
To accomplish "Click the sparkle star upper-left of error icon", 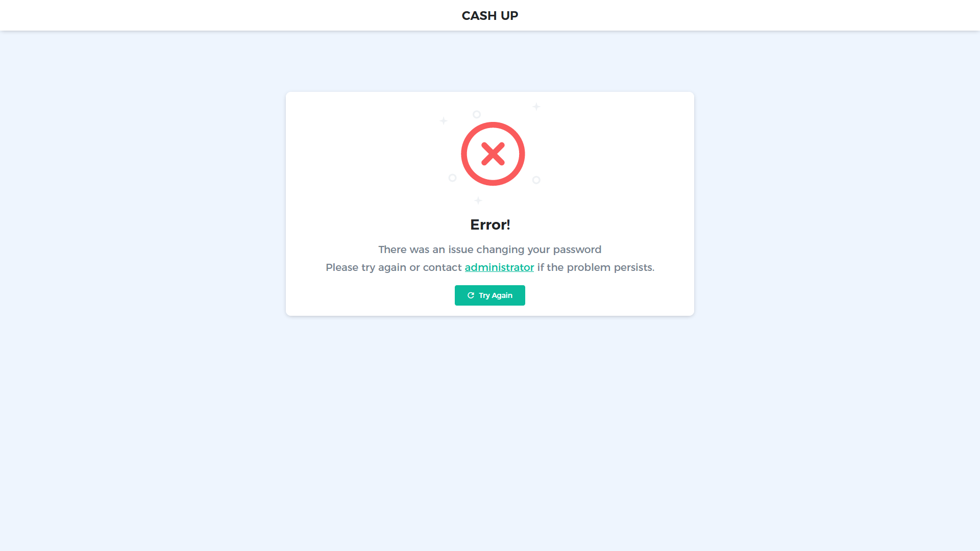I will click(x=444, y=121).
